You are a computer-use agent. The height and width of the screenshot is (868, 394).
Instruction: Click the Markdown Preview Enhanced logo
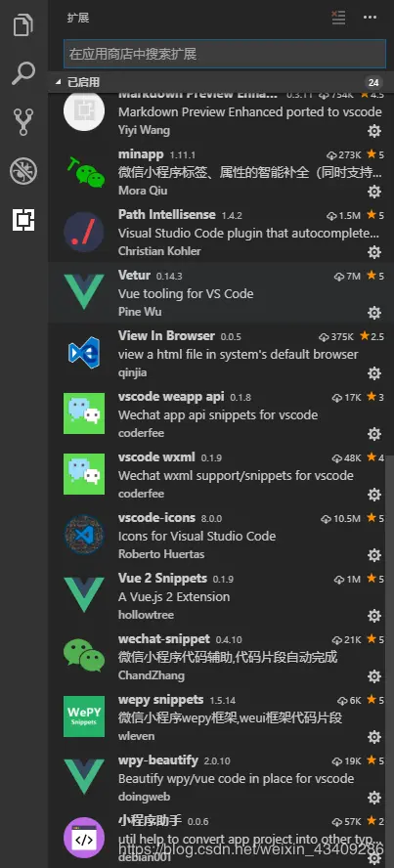[x=84, y=110]
